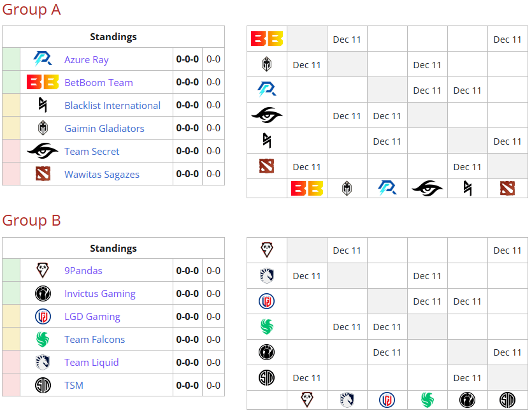
Task: Select the Blacklist International rune icon in Group A grid
Action: point(266,141)
